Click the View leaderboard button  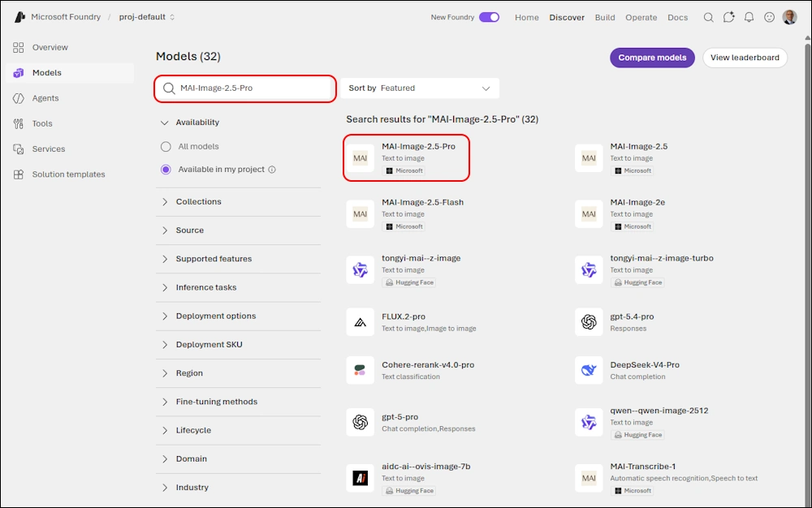click(x=745, y=58)
